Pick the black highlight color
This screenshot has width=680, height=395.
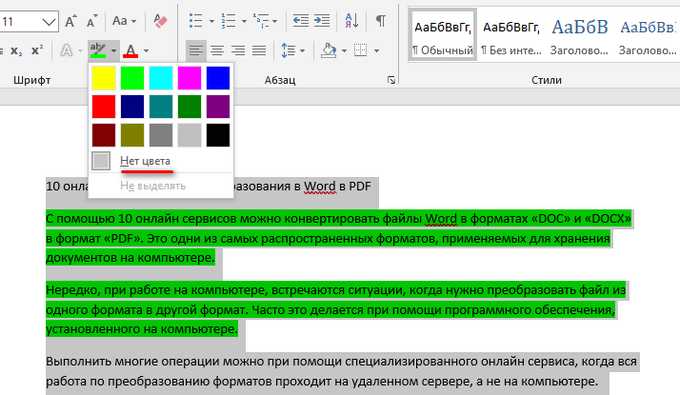pyautogui.click(x=218, y=135)
